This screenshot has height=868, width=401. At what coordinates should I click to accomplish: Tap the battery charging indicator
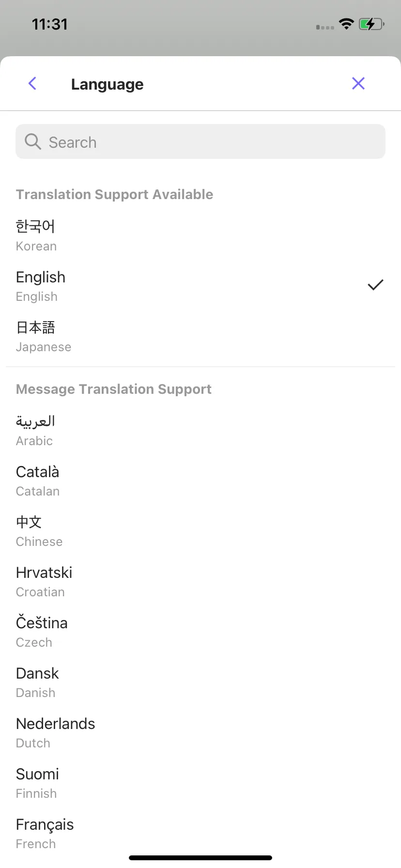coord(371,24)
